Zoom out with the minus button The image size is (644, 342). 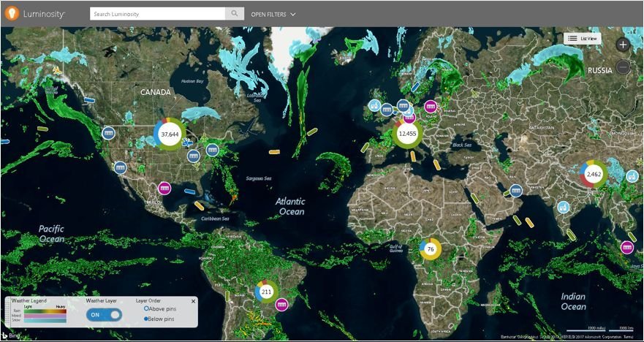(623, 67)
